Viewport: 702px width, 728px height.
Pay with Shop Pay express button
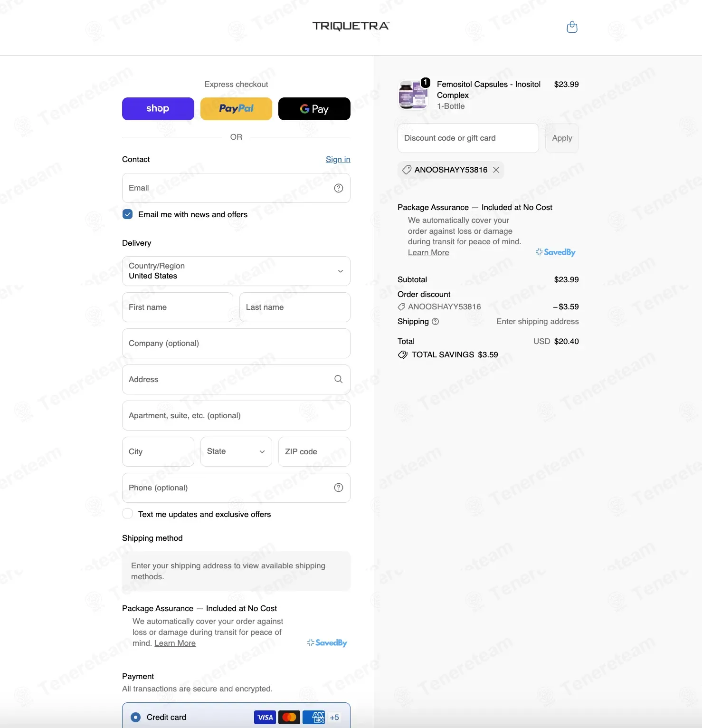pyautogui.click(x=158, y=109)
